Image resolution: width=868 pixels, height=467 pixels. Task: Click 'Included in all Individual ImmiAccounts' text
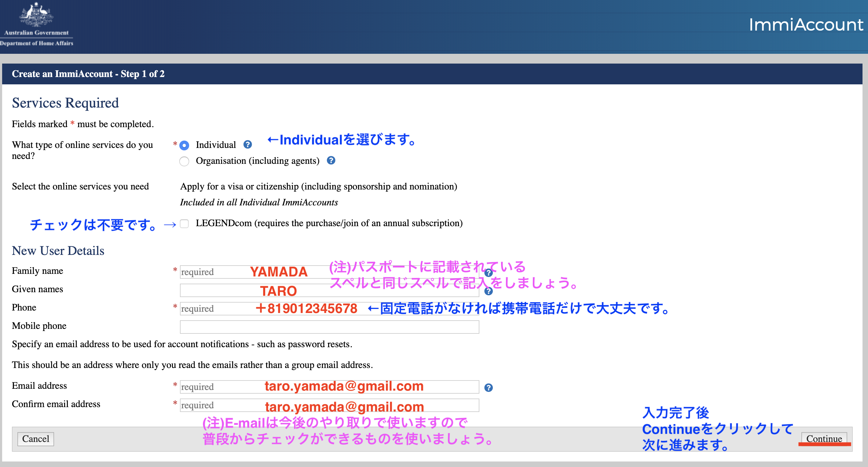point(259,202)
